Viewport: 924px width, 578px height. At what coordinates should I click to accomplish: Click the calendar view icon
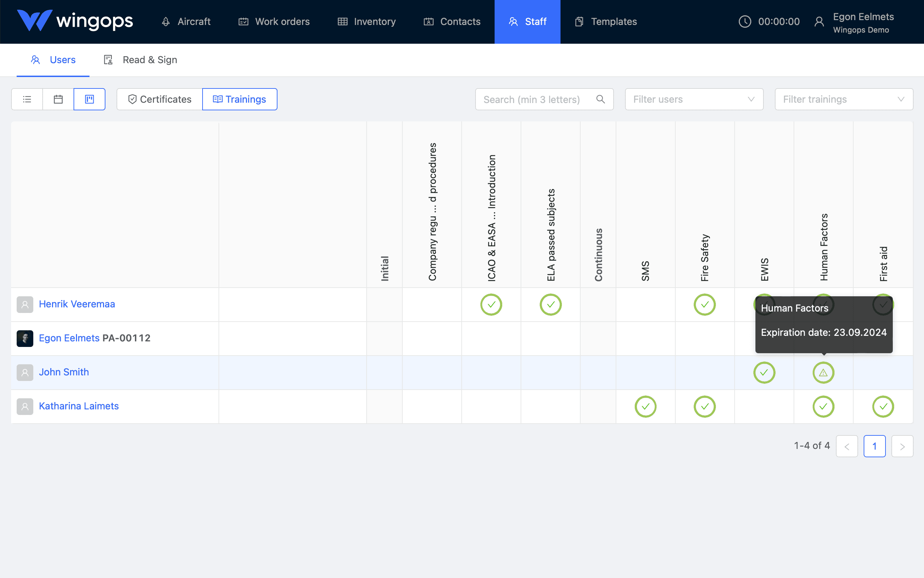click(x=59, y=99)
